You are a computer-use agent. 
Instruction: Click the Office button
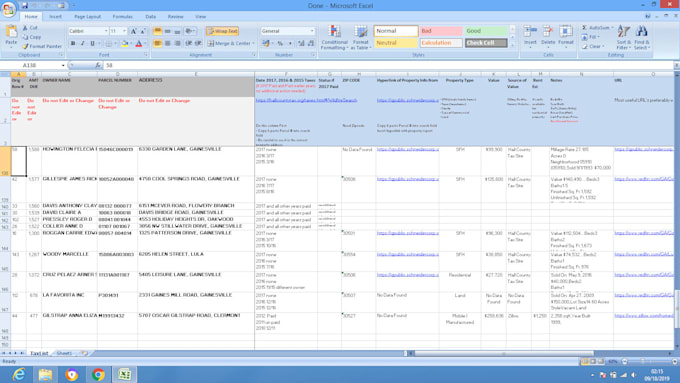[8, 9]
